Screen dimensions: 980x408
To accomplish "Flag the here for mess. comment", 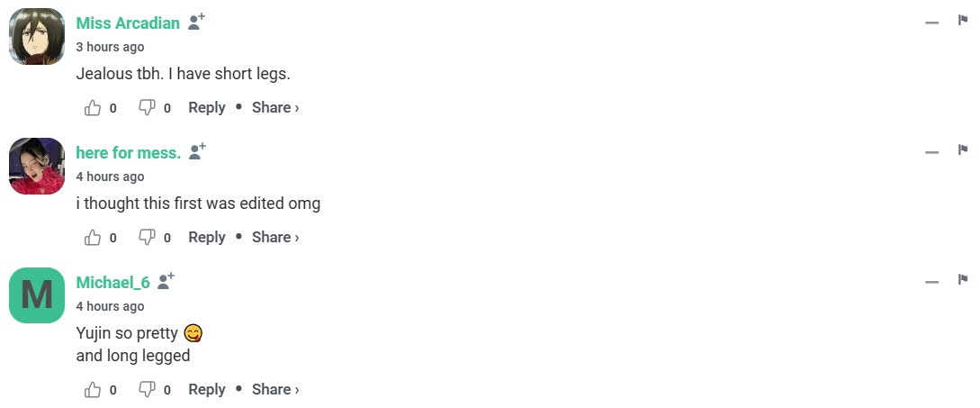I will coord(963,150).
